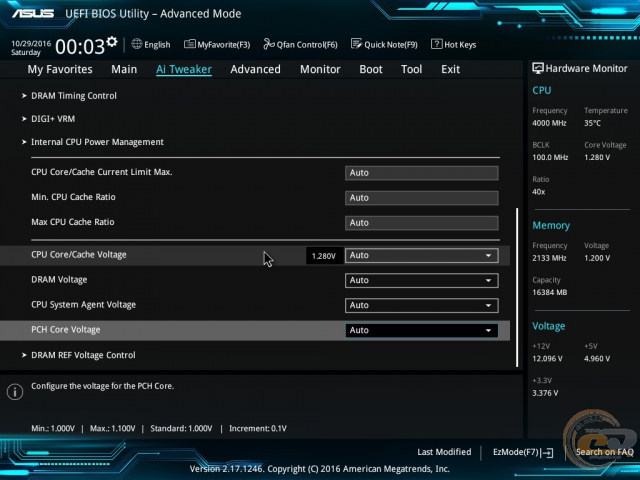Click the +12V value 12.096 V
Viewport: 640px width, 480px height.
(547, 359)
